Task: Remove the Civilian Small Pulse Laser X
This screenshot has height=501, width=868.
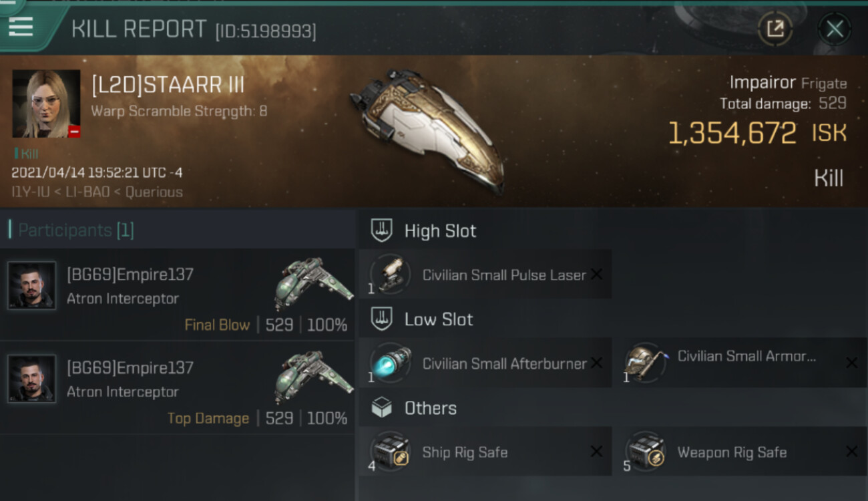Action: click(596, 275)
